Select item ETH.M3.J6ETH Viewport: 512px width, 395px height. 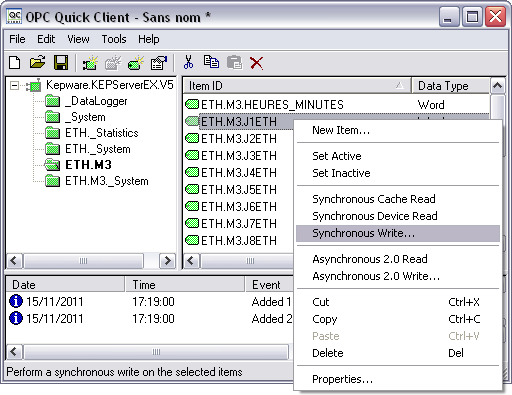coord(239,207)
